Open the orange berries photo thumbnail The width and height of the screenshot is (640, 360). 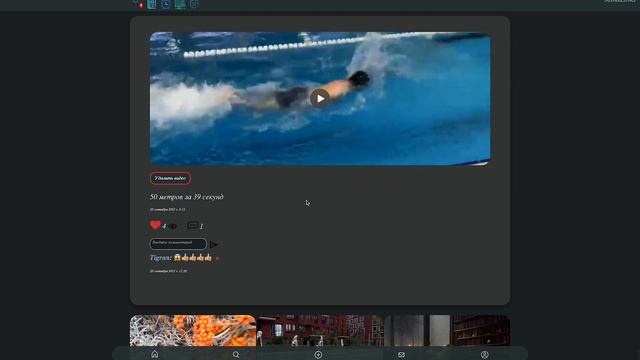[x=193, y=331]
